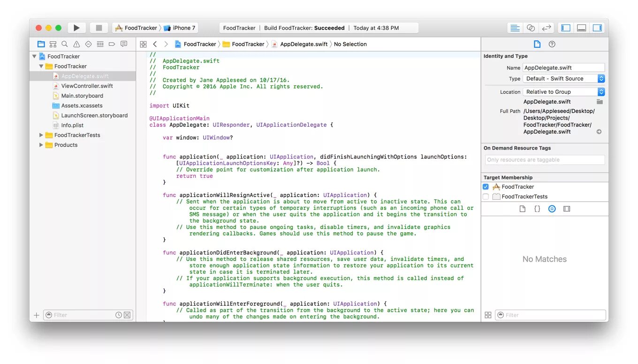Focus the library filter field
This screenshot has height=364, width=638.
551,315
